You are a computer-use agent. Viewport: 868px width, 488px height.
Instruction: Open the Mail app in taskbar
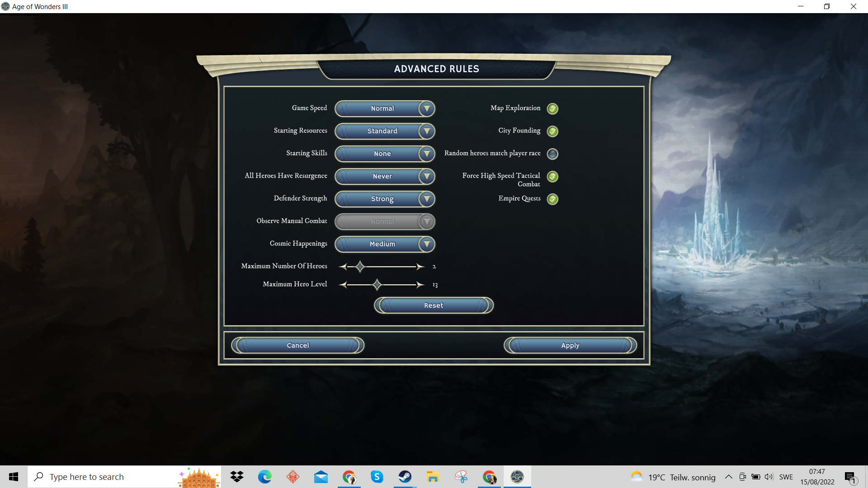pos(321,477)
